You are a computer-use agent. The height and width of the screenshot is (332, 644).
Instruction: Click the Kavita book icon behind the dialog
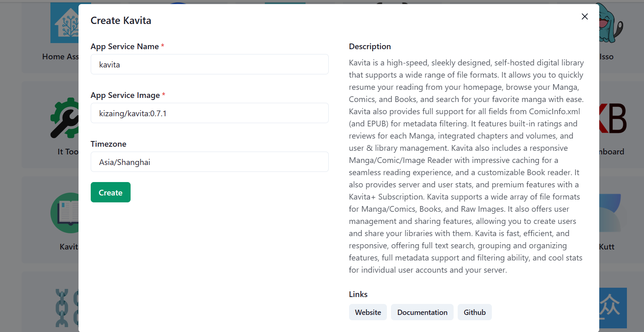pos(65,213)
